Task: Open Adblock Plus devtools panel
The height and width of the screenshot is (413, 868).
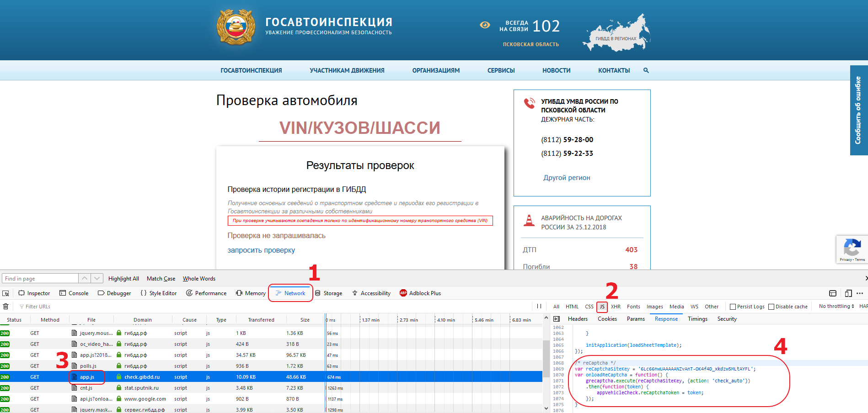Action: click(x=420, y=293)
